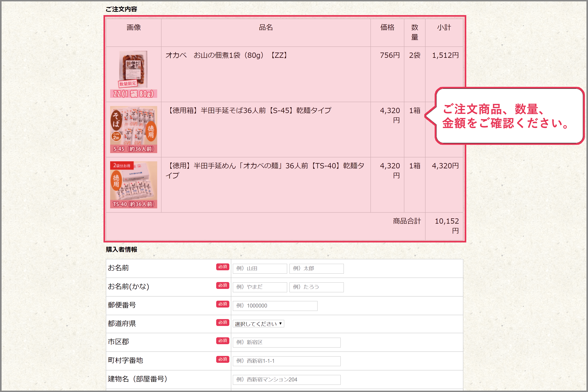This screenshot has height=392, width=588.
Task: Focus the 建物名 building name field
Action: tap(287, 379)
